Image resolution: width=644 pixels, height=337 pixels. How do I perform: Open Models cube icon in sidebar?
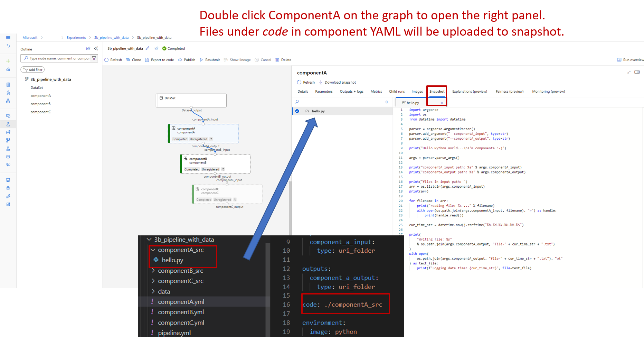click(x=8, y=157)
